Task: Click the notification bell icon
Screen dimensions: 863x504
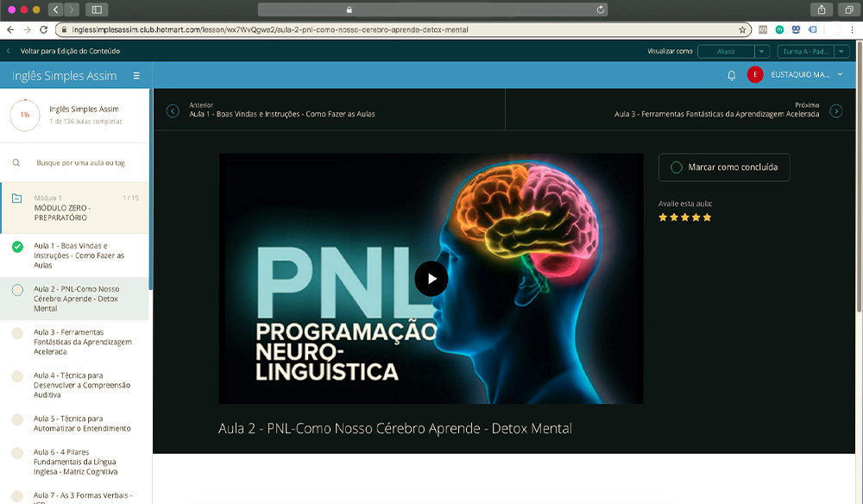Action: [732, 75]
